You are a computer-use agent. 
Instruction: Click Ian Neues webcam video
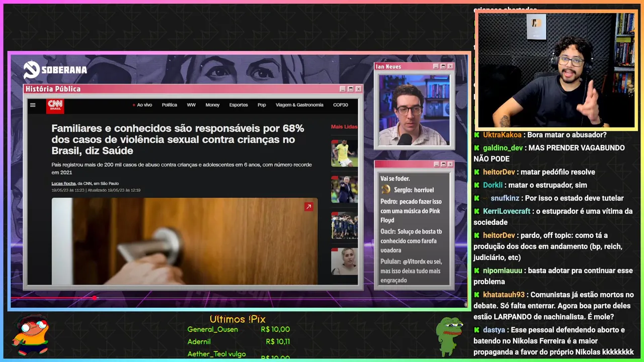pos(415,110)
